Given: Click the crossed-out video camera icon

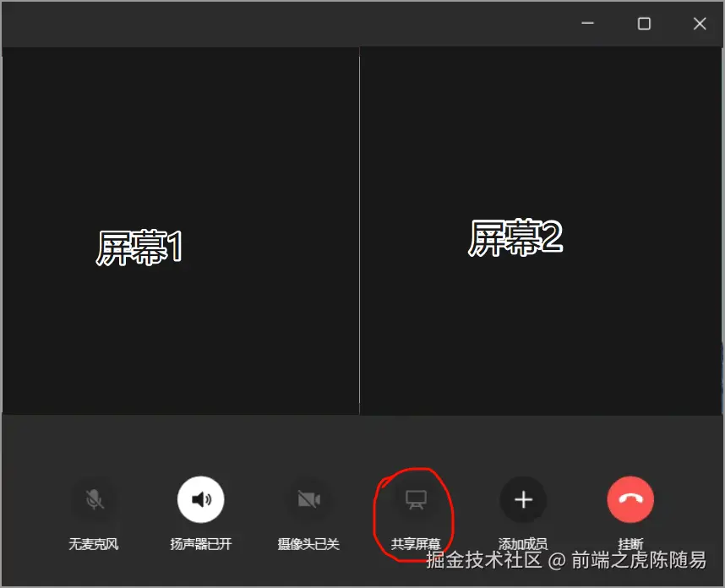Looking at the screenshot, I should coord(308,499).
